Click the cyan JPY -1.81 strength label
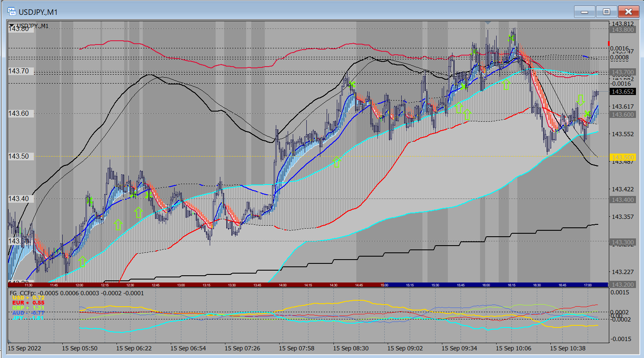 28,318
